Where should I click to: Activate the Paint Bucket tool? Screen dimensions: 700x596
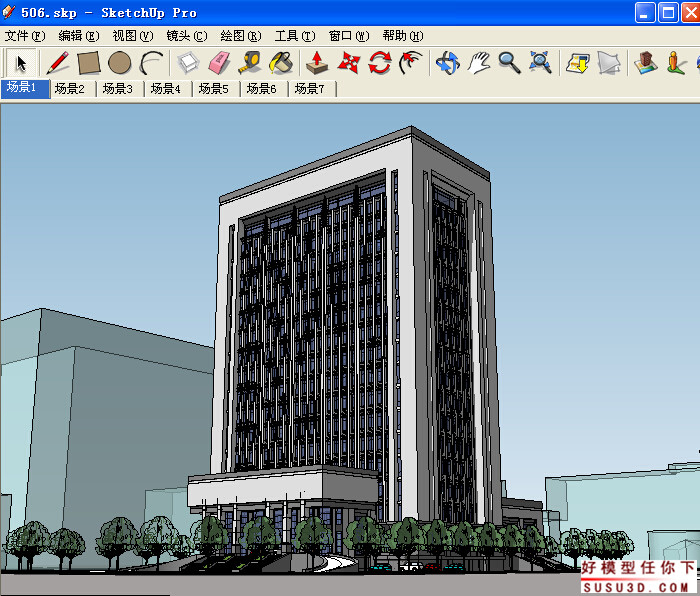coord(280,63)
